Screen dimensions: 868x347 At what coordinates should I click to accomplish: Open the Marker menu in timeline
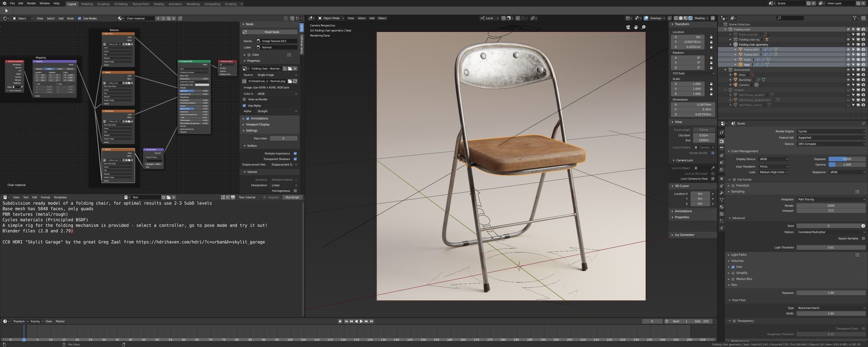[60, 321]
